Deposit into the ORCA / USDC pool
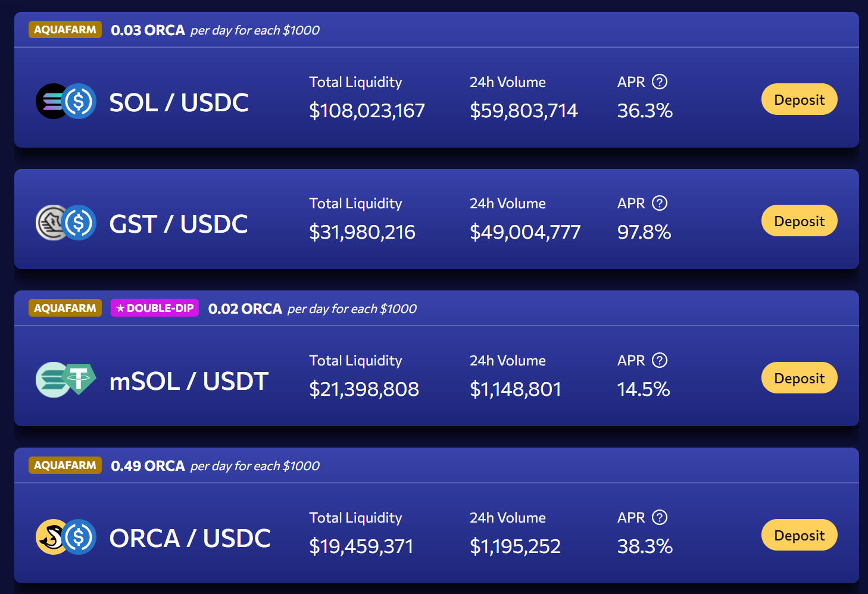 [x=799, y=535]
